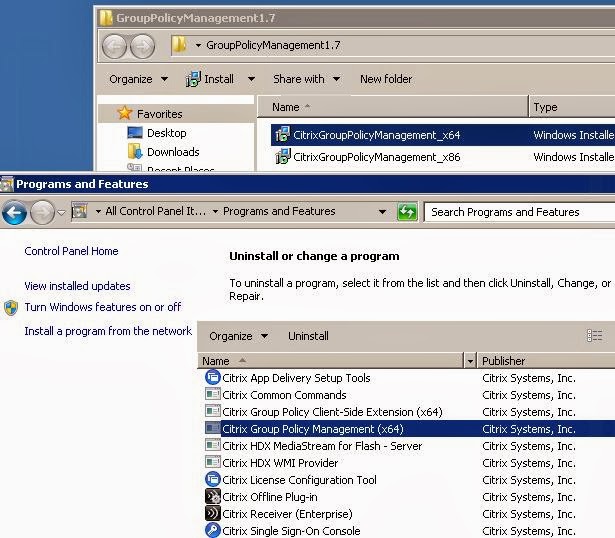Click Forward button in Programs and Features

42,212
